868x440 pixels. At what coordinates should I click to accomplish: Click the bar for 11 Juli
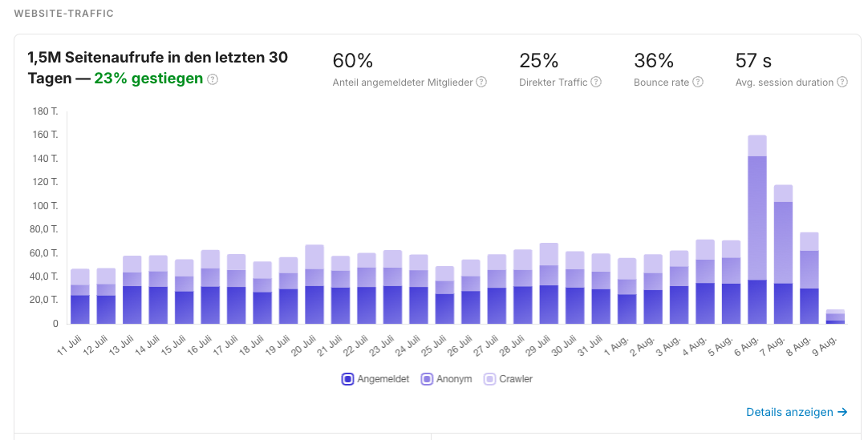pyautogui.click(x=80, y=297)
